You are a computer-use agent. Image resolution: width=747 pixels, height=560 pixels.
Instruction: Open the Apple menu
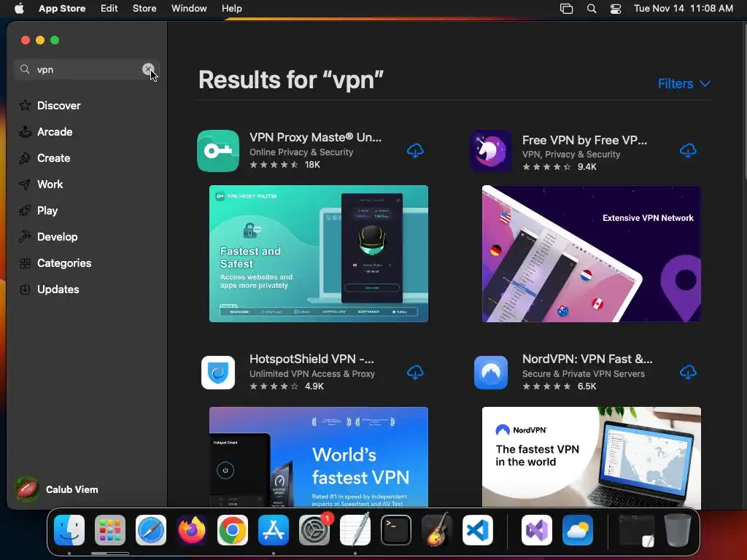pos(19,9)
